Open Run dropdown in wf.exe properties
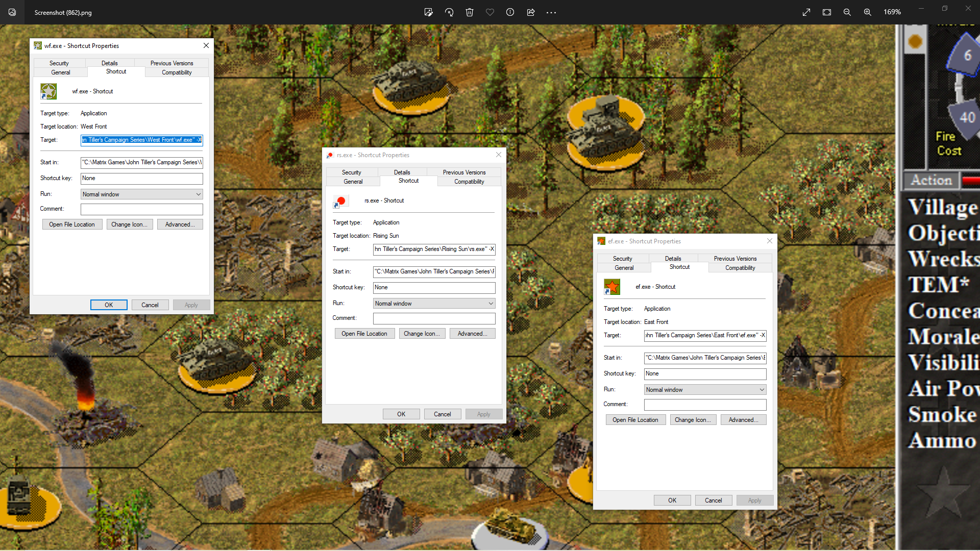The height and width of the screenshot is (551, 980). point(142,194)
